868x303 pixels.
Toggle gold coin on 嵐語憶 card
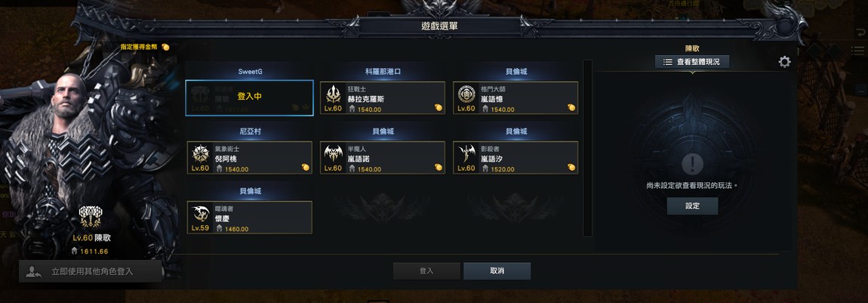571,107
